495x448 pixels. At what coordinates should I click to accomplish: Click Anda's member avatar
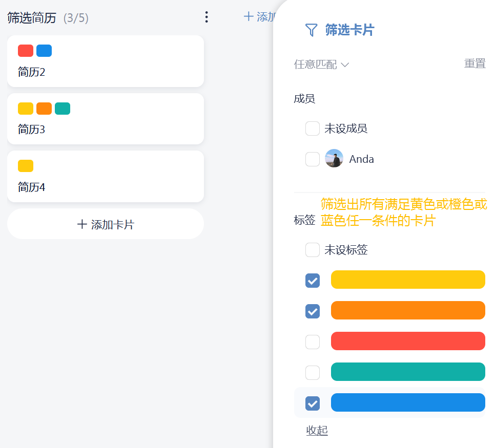tap(334, 159)
